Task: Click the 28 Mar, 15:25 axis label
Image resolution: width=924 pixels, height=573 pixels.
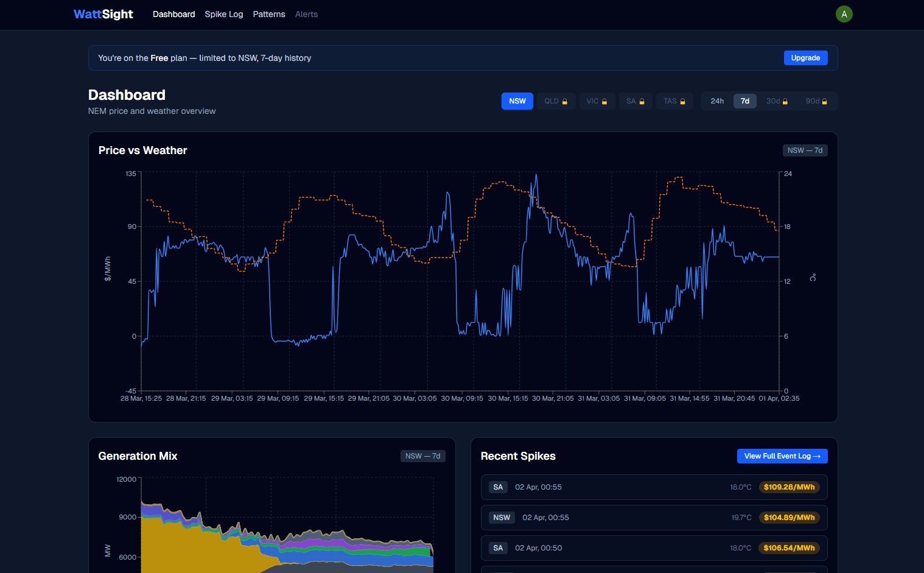Action: [141, 398]
